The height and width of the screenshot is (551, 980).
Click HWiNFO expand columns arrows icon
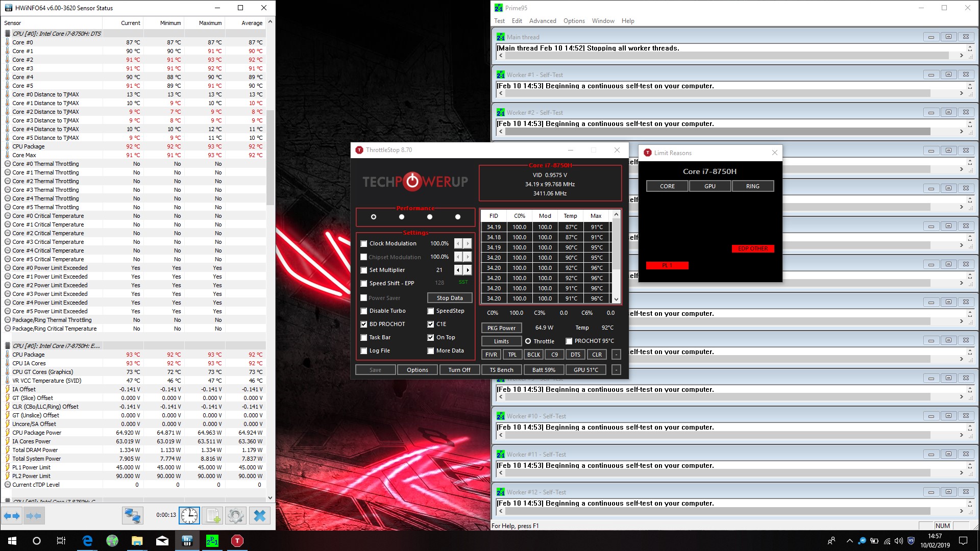coord(12,516)
